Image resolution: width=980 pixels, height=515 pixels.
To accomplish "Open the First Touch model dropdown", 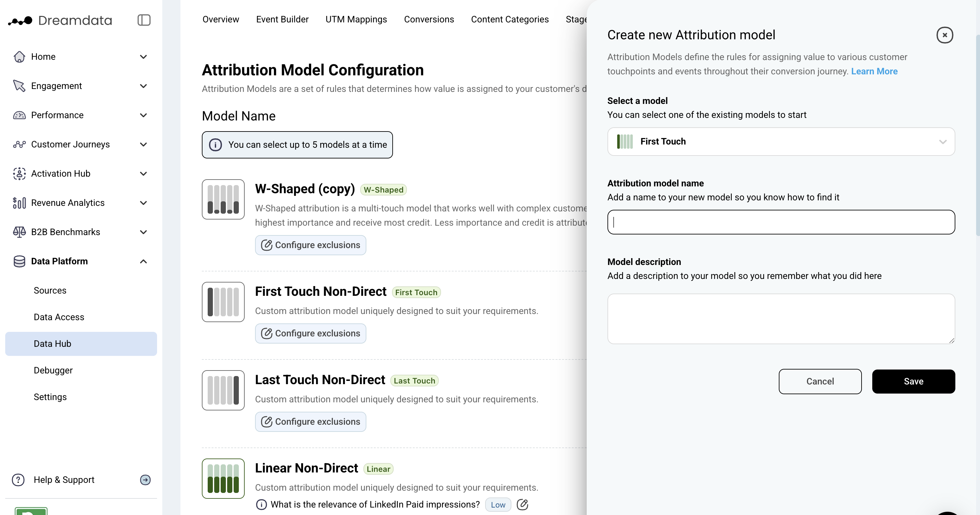I will pyautogui.click(x=781, y=142).
